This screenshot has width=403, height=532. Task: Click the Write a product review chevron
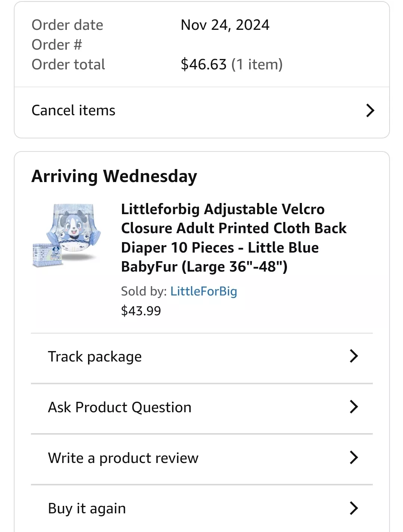354,457
